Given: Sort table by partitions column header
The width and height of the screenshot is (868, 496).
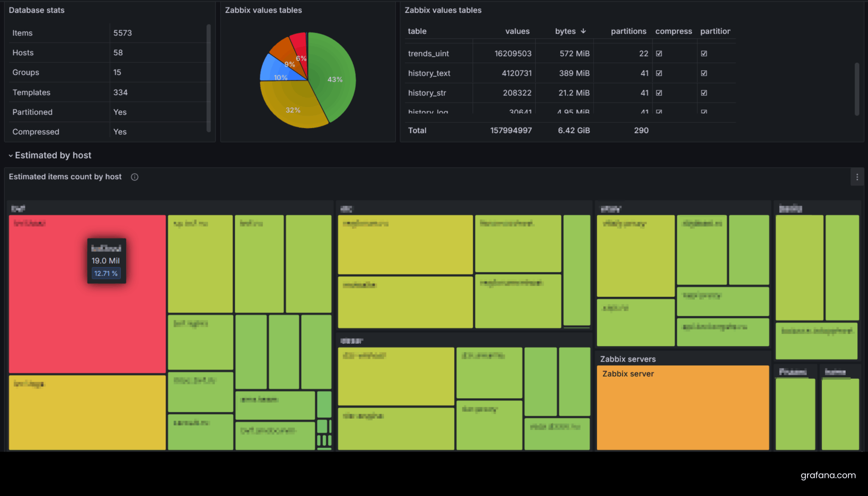Looking at the screenshot, I should (x=628, y=31).
